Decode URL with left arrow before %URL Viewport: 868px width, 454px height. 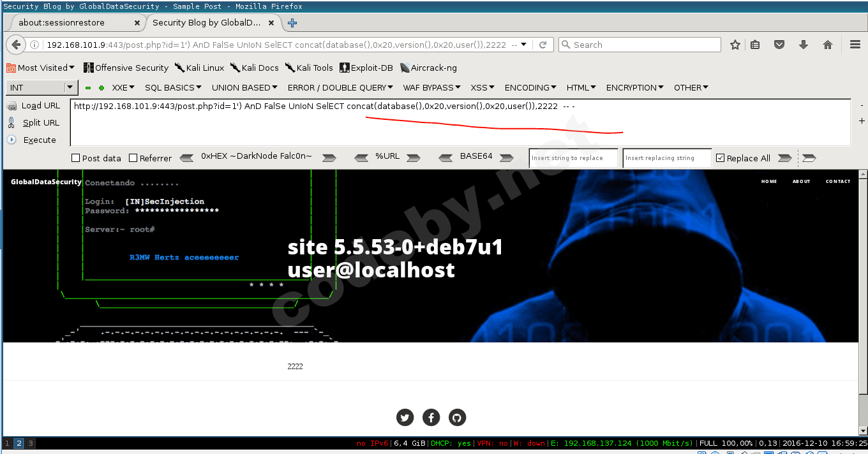(361, 157)
